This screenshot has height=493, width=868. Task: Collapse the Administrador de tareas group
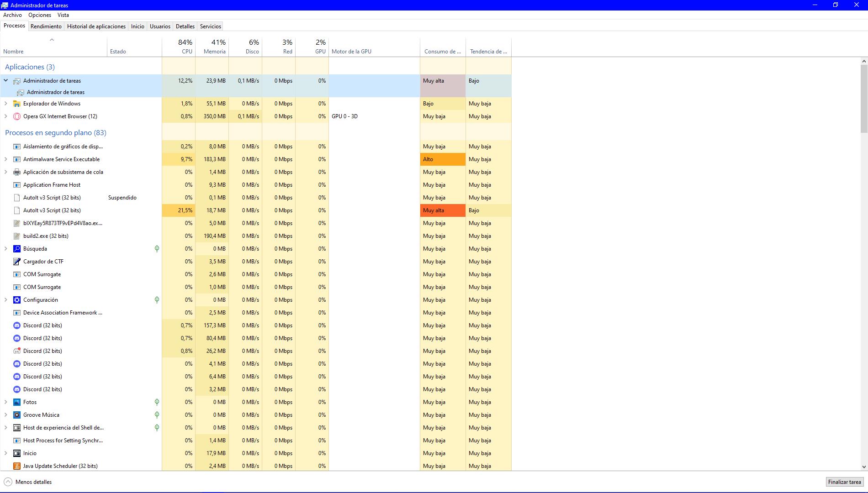pyautogui.click(x=6, y=81)
